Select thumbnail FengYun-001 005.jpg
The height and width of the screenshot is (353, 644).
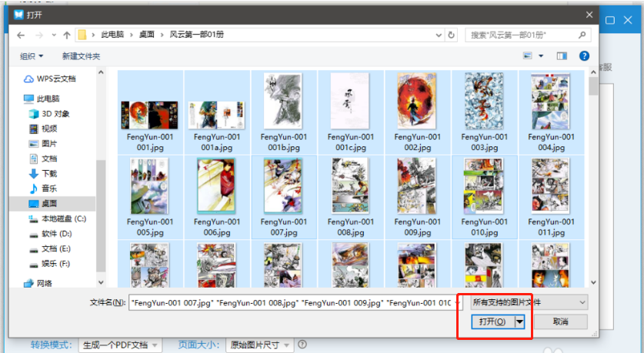[150, 197]
